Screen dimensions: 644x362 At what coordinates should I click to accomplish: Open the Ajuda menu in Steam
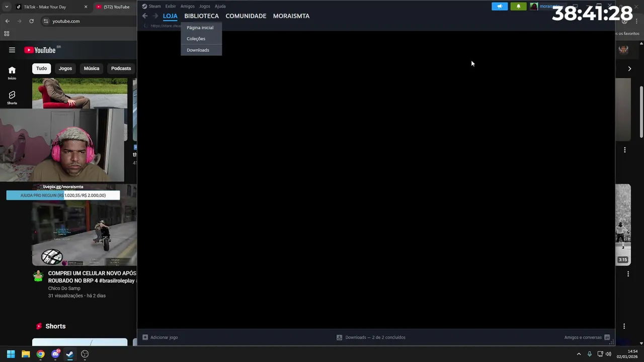point(220,6)
